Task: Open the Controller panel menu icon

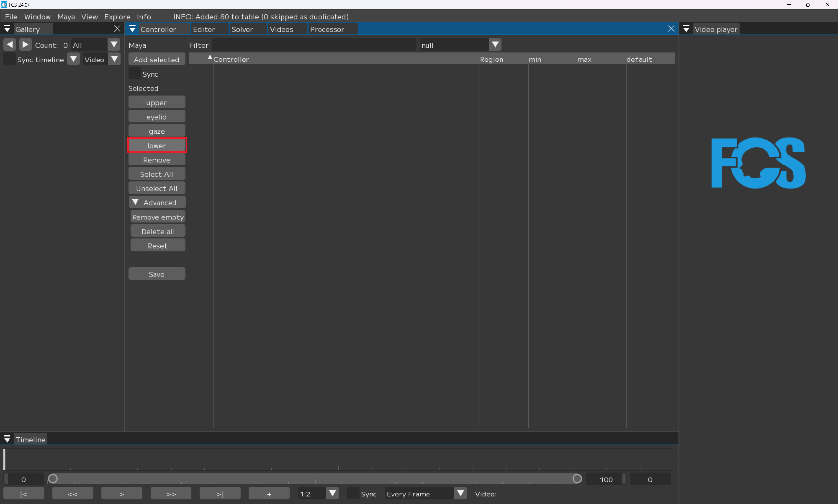Action: point(132,29)
